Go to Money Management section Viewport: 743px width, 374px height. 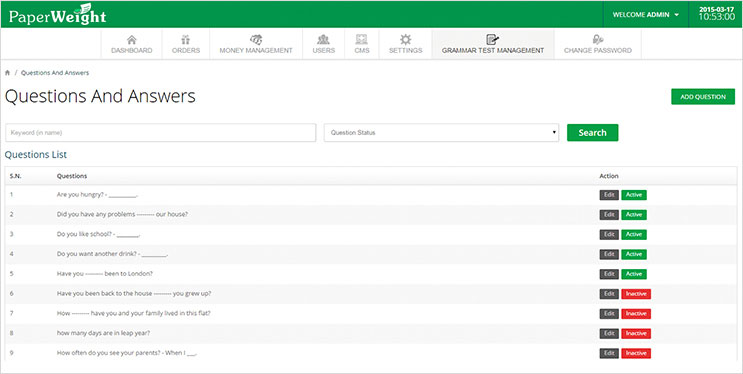[256, 44]
